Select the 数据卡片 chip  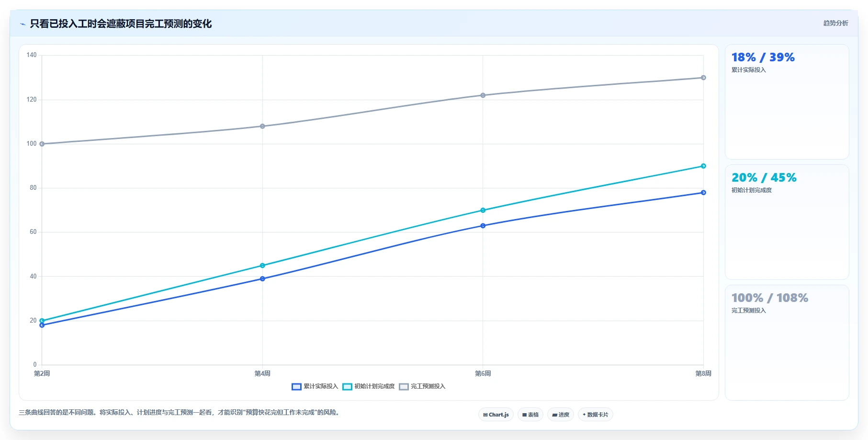point(596,415)
